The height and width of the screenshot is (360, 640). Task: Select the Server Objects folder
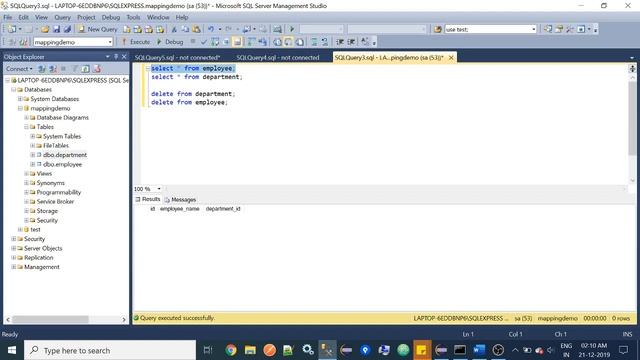[43, 248]
